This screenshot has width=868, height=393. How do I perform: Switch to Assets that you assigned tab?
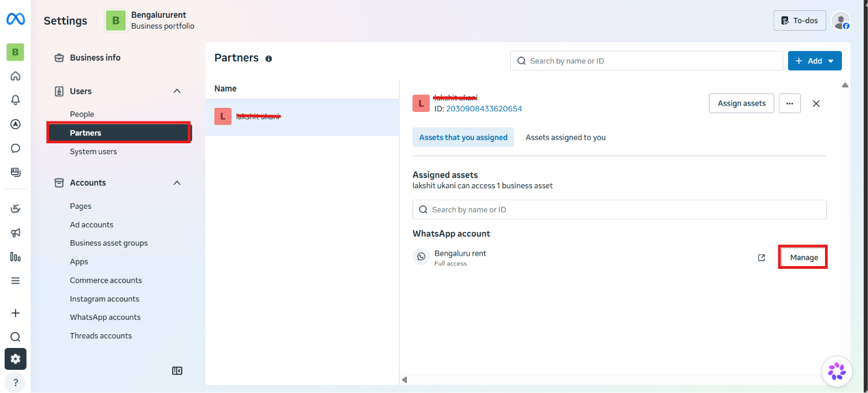(x=463, y=137)
